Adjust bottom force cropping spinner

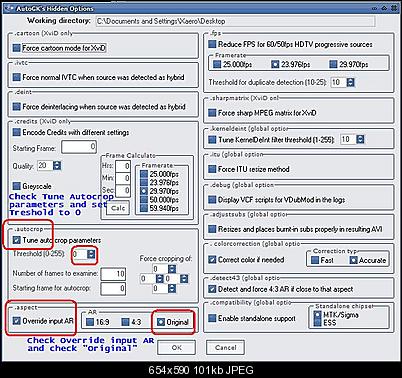(172, 288)
